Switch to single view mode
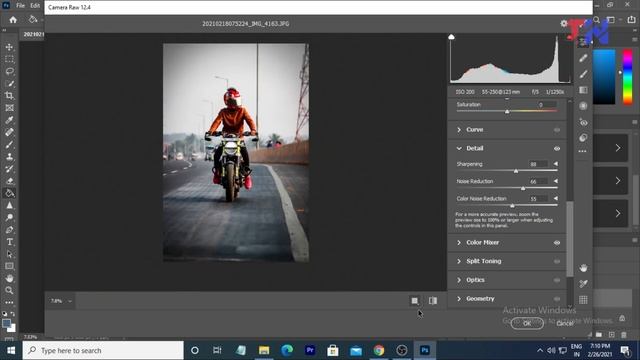The width and height of the screenshot is (640, 360). 414,301
